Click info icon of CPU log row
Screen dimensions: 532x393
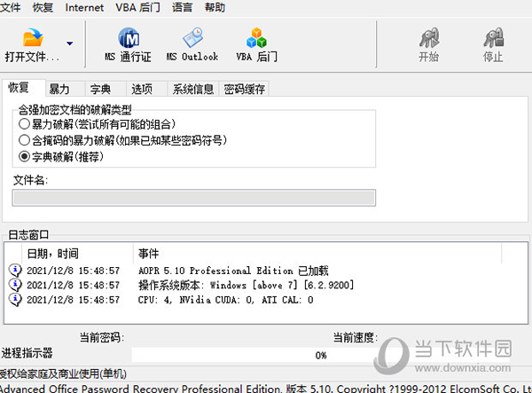pyautogui.click(x=15, y=299)
